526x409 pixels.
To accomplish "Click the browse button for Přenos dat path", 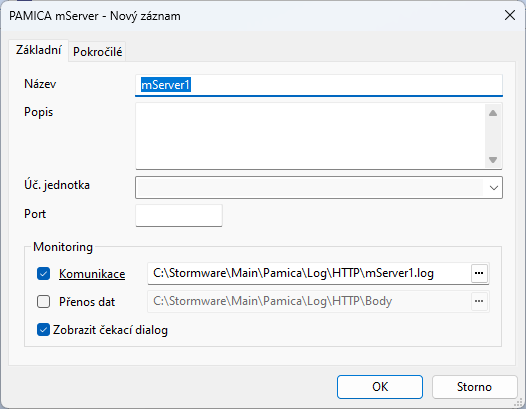I will (479, 301).
